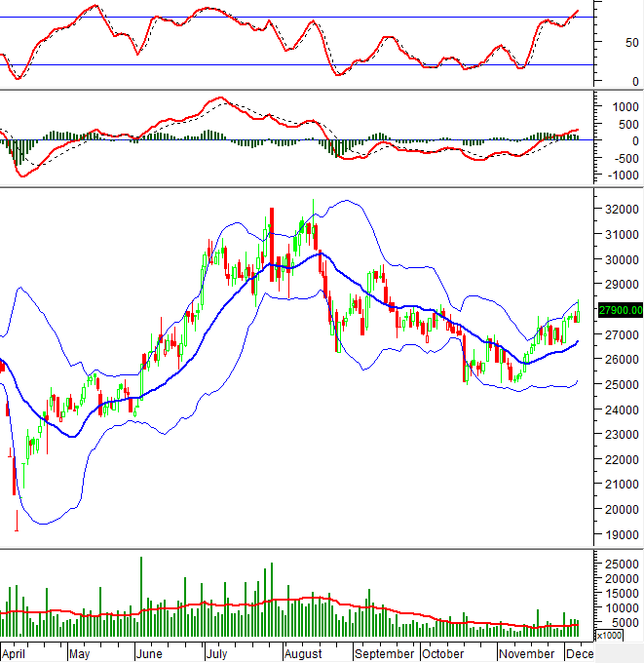Screen dimensions: 644x663
Task: Click the August label on time axis
Action: point(305,653)
